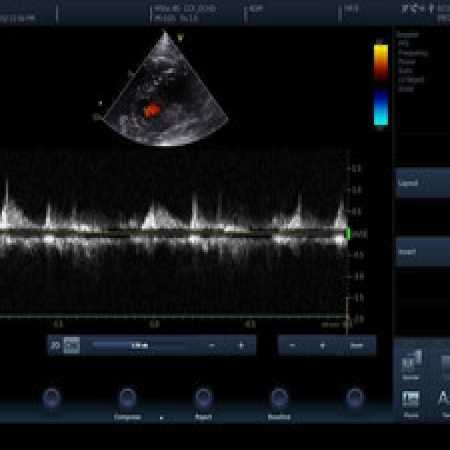Click the leftmost unlabeled rotary knob
This screenshot has height=450, width=450.
51,398
